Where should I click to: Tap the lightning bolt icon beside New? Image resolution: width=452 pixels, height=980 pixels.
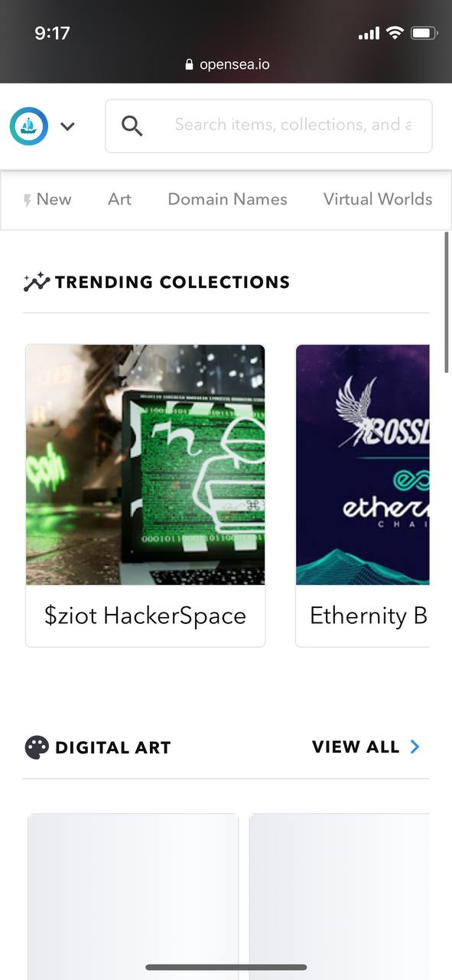click(x=28, y=201)
